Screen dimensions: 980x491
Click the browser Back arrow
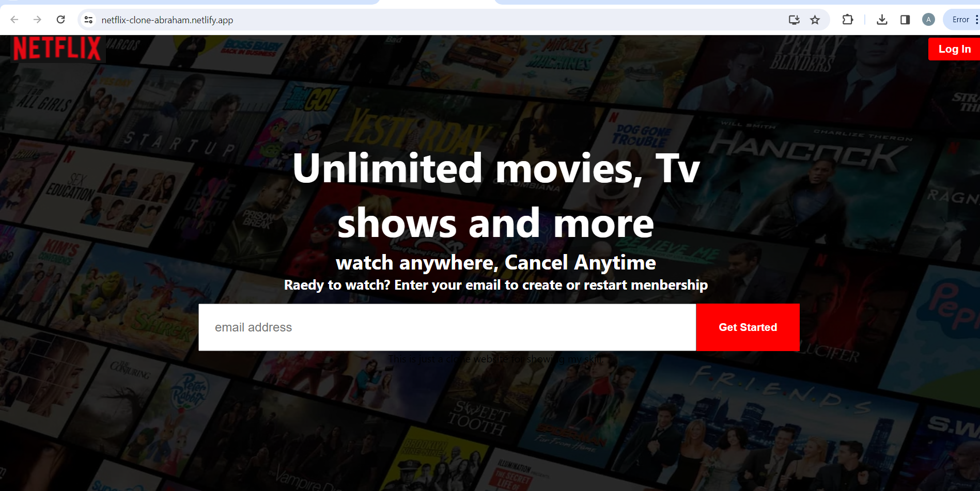click(14, 20)
